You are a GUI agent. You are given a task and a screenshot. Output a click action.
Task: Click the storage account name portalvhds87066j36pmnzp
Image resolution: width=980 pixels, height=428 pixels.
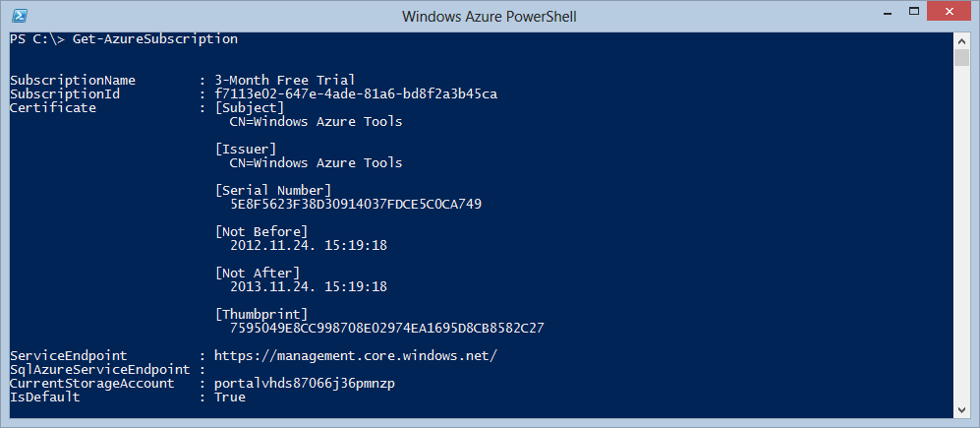pyautogui.click(x=305, y=384)
